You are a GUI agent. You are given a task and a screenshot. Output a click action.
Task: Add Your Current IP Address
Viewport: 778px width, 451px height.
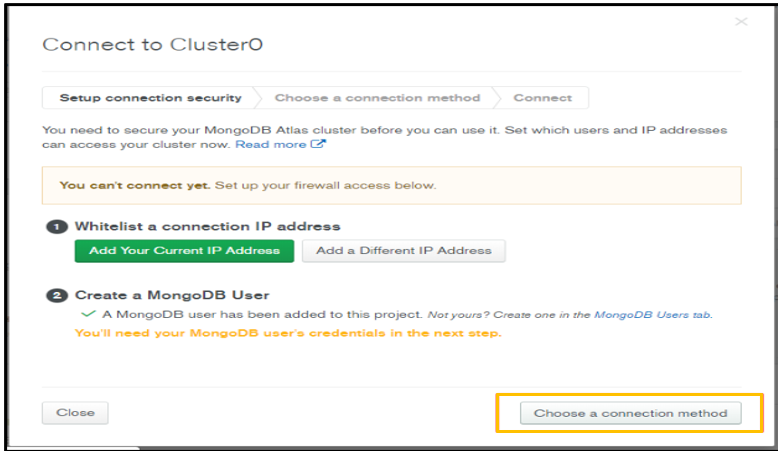(185, 251)
